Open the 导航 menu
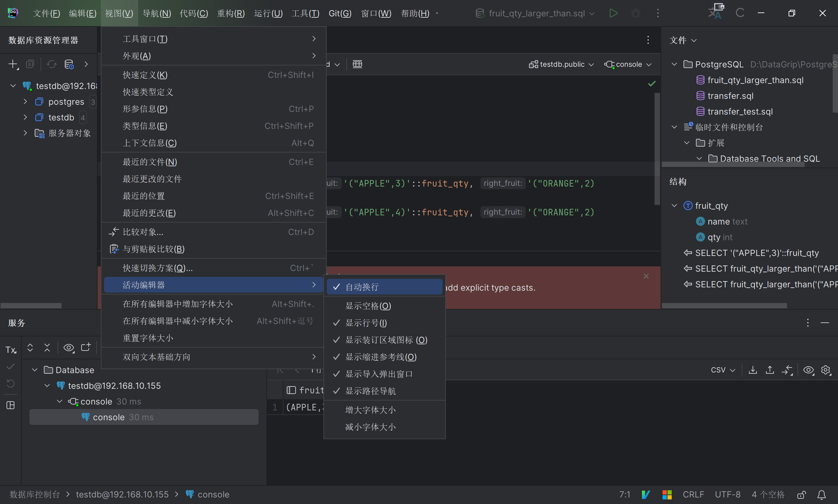Image resolution: width=838 pixels, height=504 pixels. (x=156, y=13)
